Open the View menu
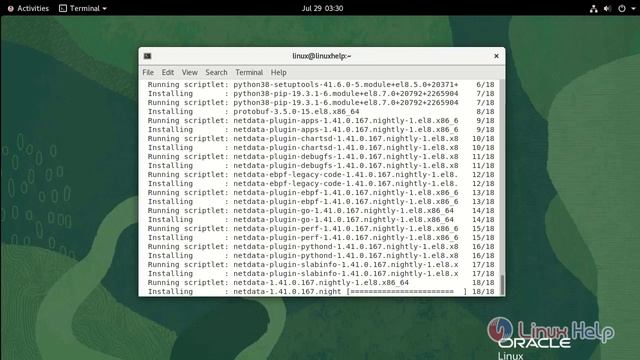 pyautogui.click(x=189, y=72)
